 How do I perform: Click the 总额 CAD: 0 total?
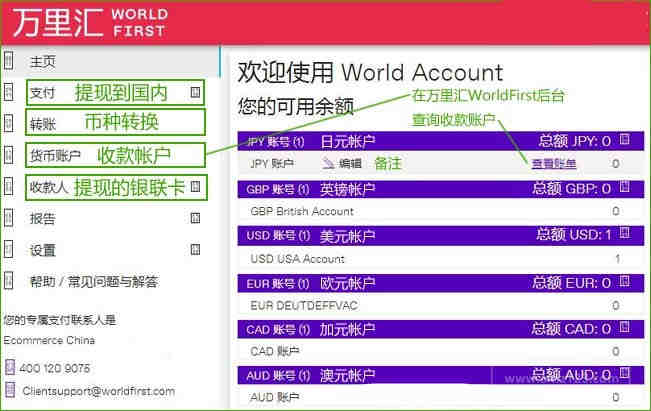571,329
